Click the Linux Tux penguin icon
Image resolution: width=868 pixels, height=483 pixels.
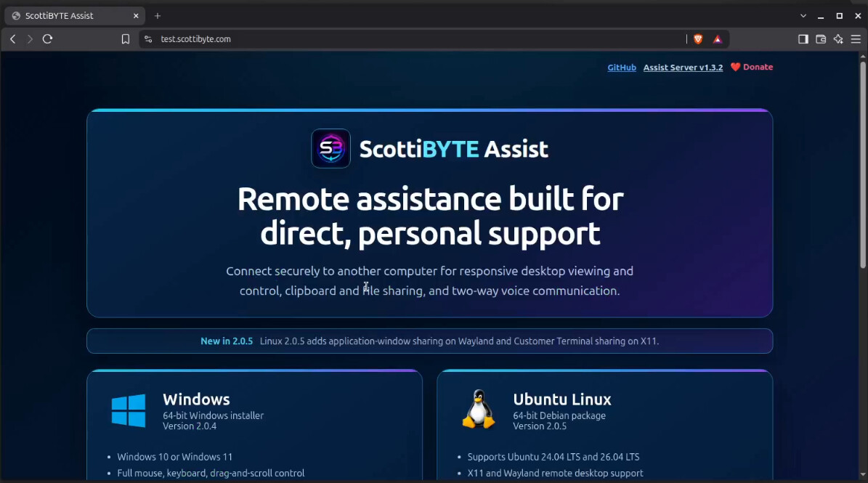click(478, 410)
